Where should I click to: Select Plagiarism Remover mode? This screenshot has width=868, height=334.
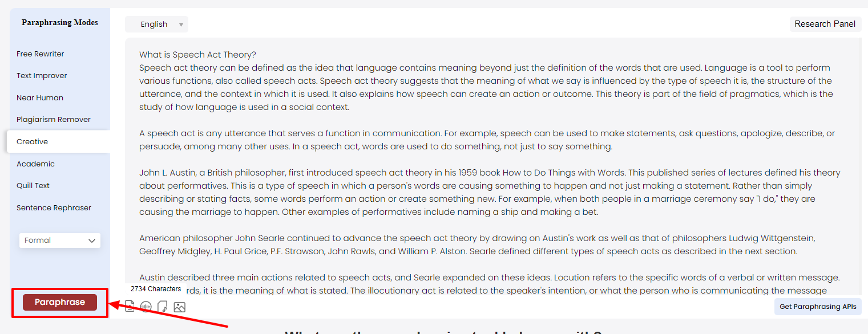point(54,120)
